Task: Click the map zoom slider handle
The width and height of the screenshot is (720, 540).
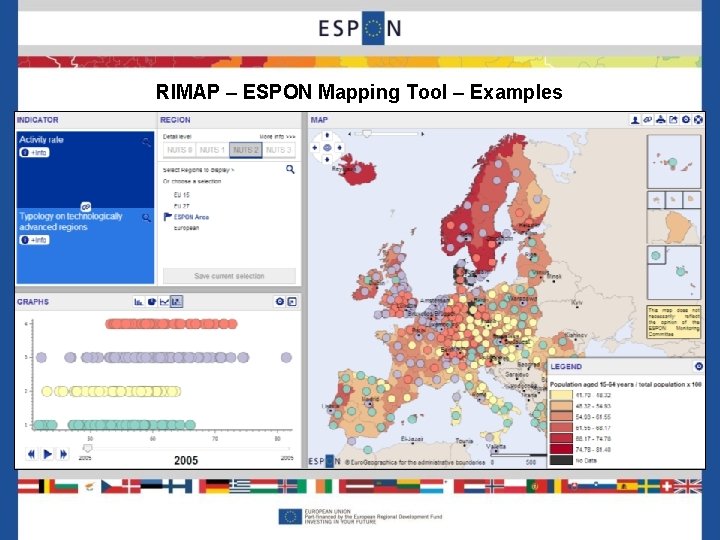Action: pos(366,134)
